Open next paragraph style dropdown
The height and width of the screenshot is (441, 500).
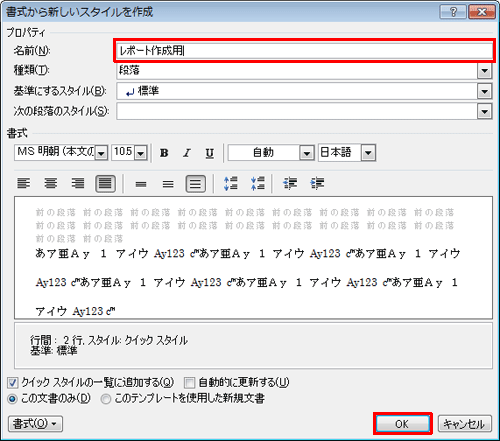484,111
